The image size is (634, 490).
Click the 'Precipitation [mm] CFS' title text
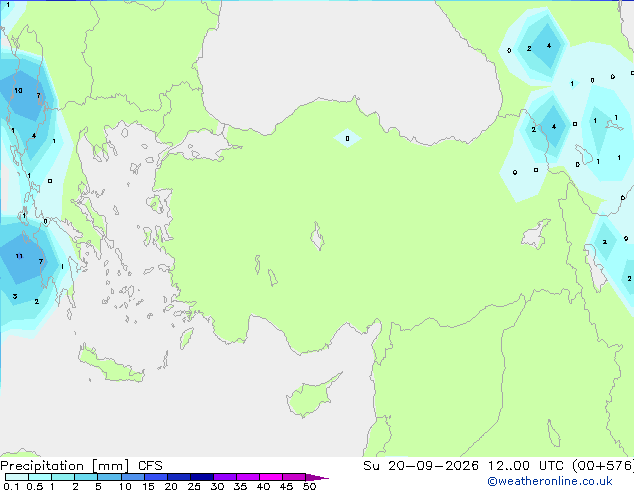[x=81, y=466]
